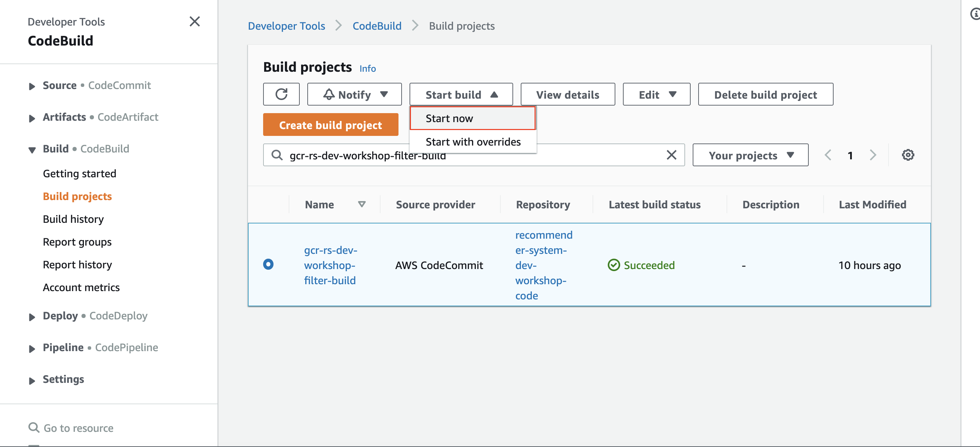Click the refresh/reload build projects icon

(x=281, y=94)
